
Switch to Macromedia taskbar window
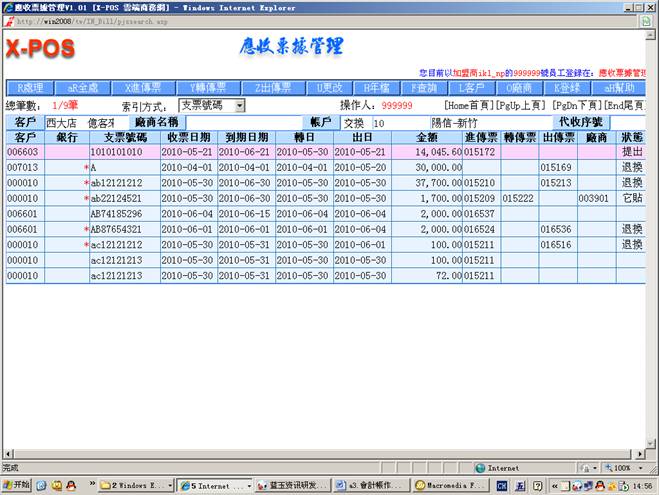[x=439, y=485]
